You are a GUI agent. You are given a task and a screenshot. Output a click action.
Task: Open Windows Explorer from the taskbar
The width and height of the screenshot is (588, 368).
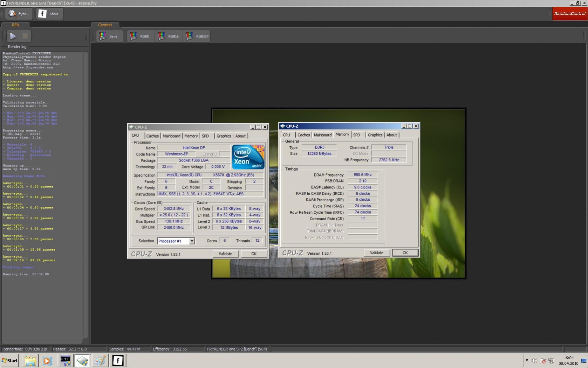pyautogui.click(x=30, y=360)
